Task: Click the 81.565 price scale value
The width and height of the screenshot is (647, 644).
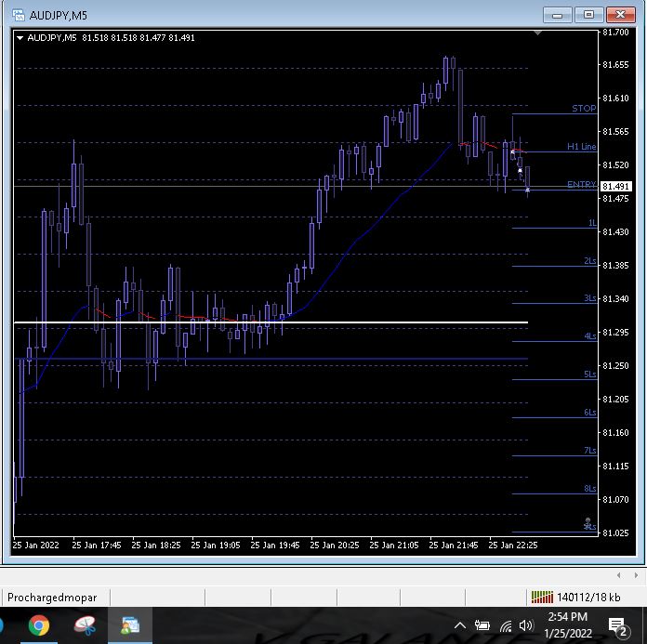Action: (615, 132)
